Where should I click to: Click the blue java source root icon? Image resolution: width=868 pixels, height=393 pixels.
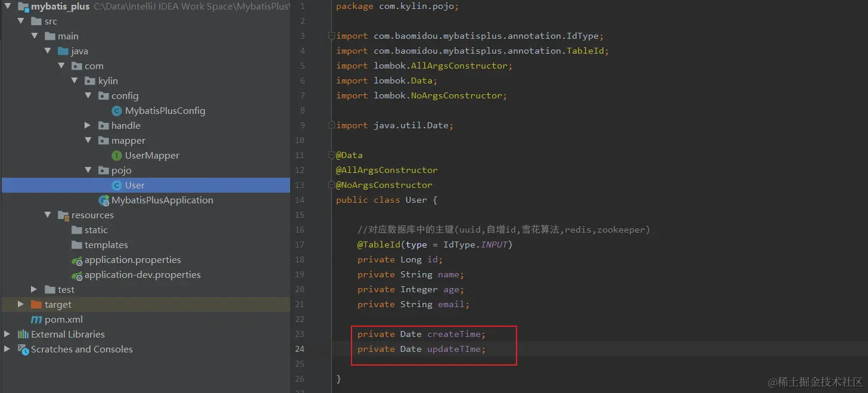(63, 51)
